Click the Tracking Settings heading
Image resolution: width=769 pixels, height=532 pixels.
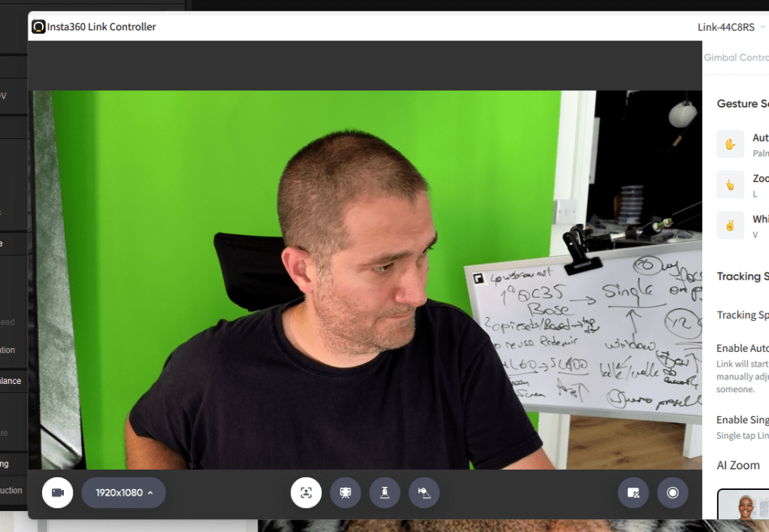point(743,276)
